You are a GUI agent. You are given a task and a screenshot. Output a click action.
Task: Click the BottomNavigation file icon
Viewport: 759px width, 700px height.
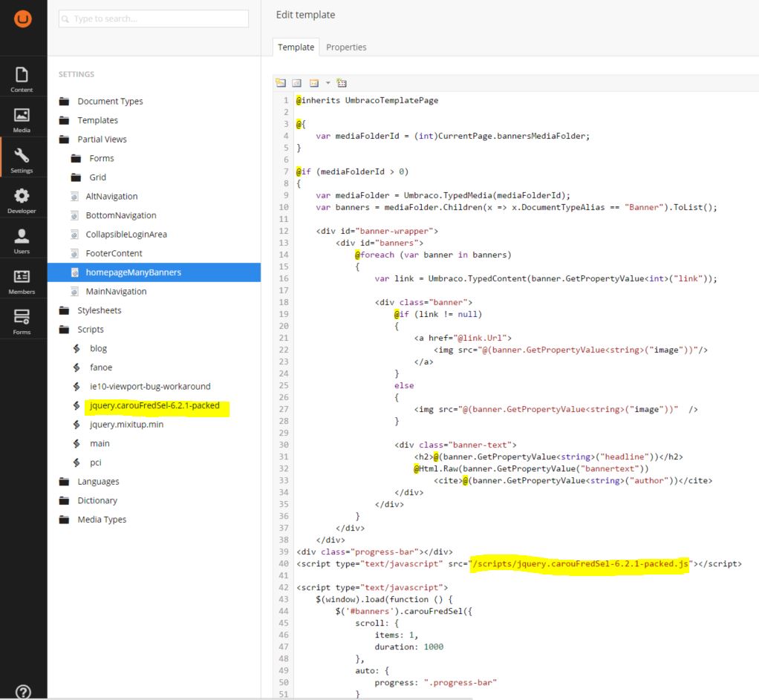tap(74, 215)
